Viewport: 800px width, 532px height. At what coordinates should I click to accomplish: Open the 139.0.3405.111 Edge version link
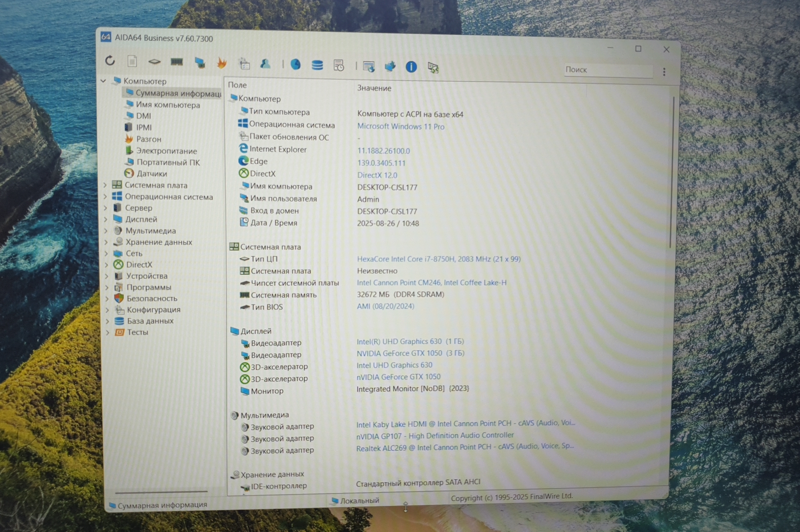point(381,163)
